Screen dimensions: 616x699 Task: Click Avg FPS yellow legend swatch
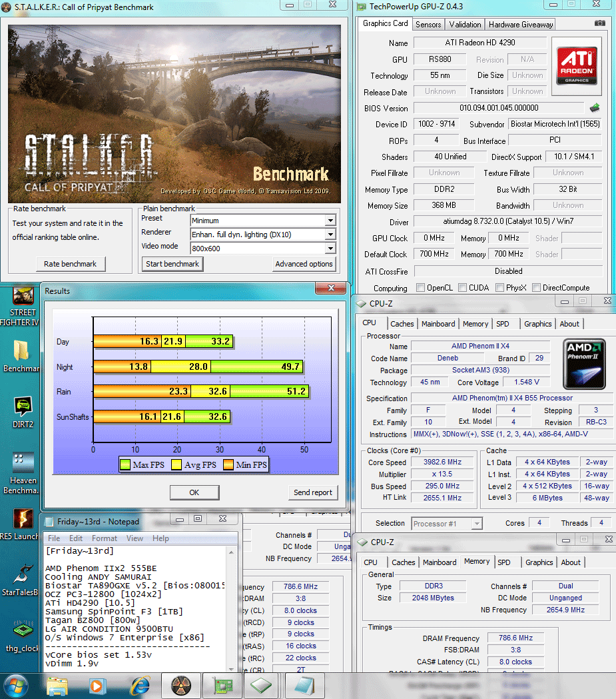[x=177, y=464]
